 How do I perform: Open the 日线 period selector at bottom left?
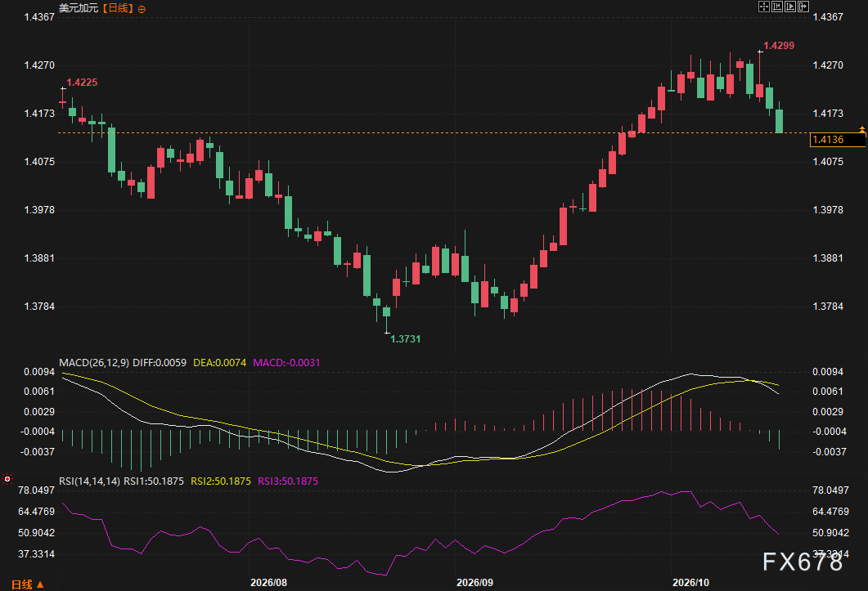pos(27,584)
